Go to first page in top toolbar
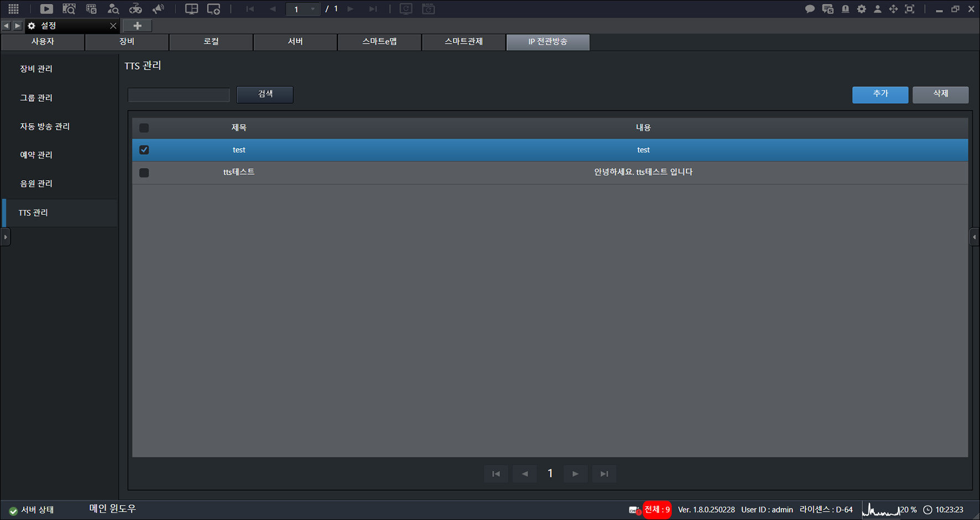This screenshot has width=980, height=520. pos(250,9)
